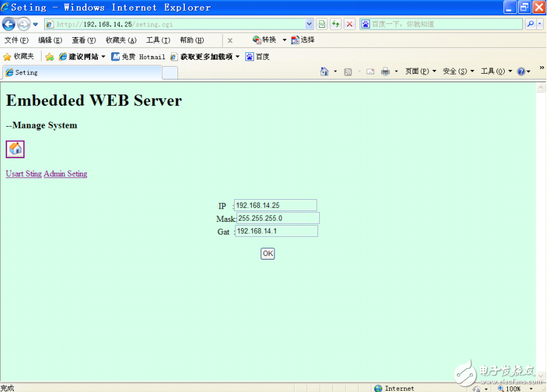This screenshot has width=547, height=392.
Task: Click the Back navigation arrow icon
Action: tap(9, 23)
